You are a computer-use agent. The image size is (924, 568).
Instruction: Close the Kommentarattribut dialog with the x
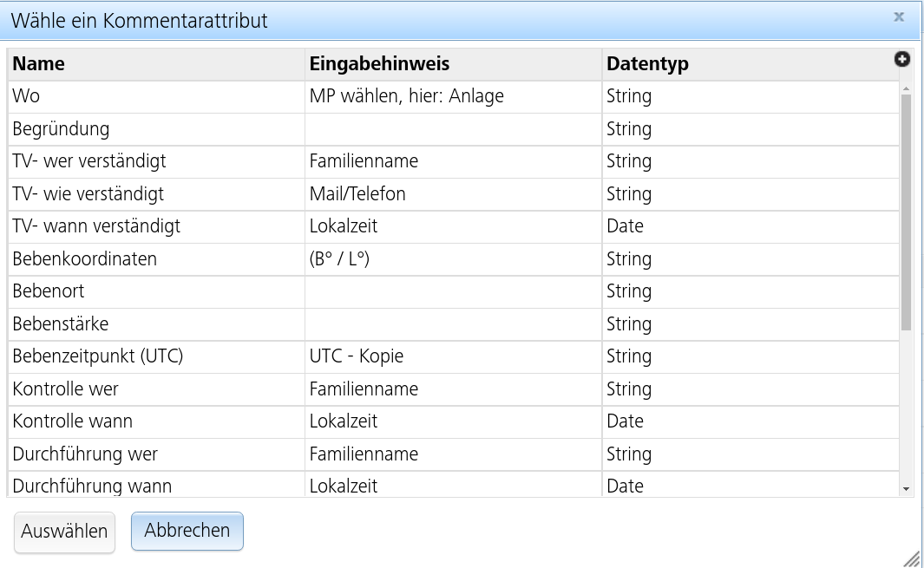tap(899, 16)
